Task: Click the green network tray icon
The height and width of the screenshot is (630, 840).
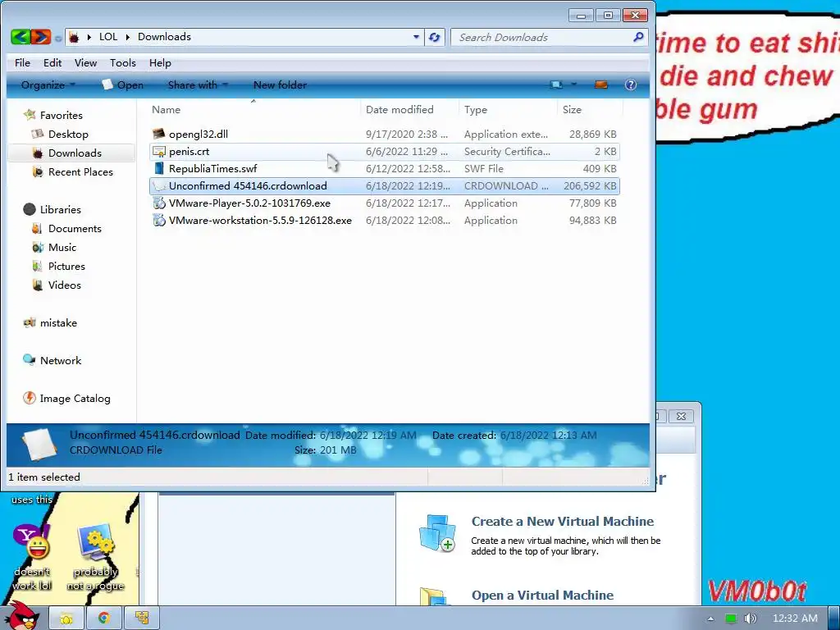Action: coord(731,619)
